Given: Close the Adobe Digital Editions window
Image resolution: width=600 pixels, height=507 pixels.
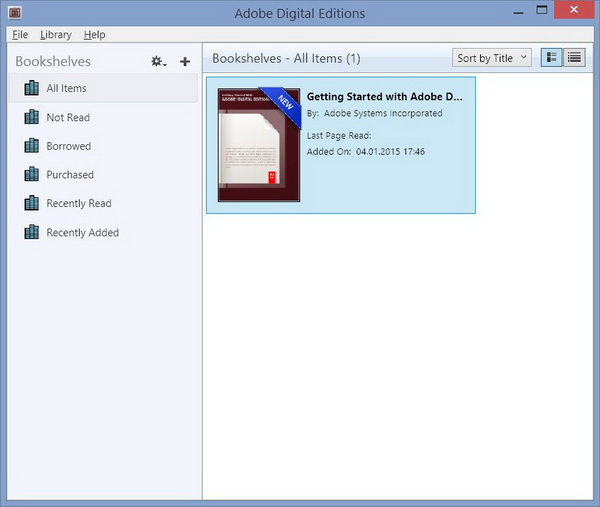Looking at the screenshot, I should pos(574,10).
